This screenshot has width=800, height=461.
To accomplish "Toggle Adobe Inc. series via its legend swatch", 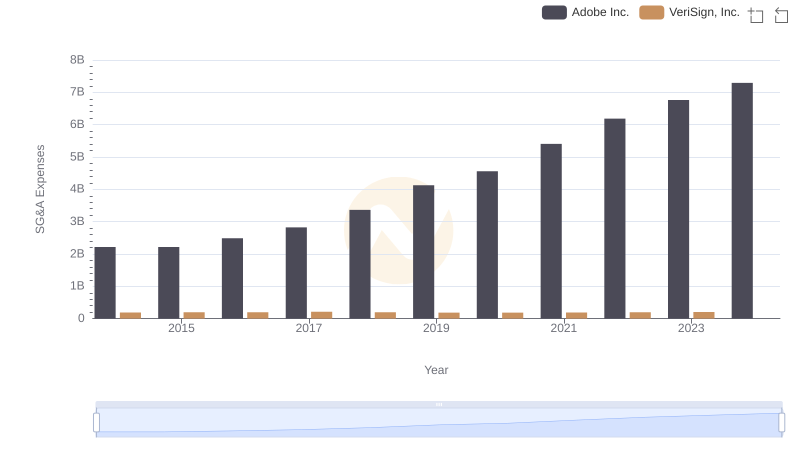I will (554, 12).
